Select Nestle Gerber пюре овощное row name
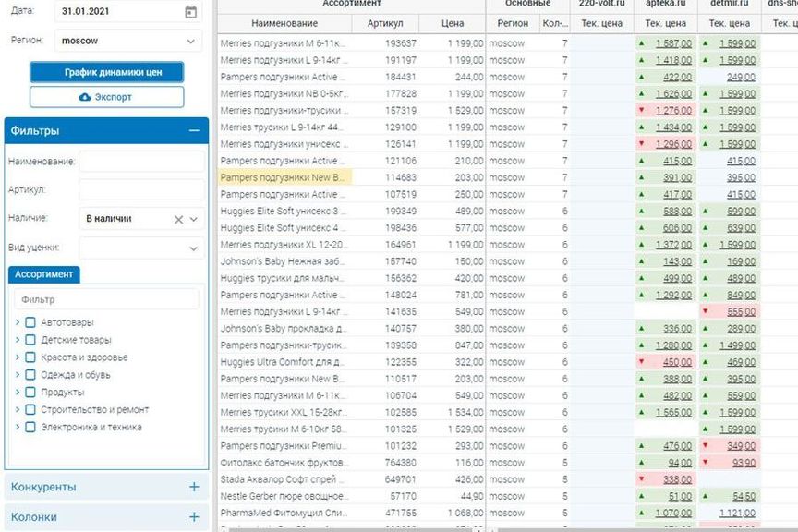Screen dimensions: 798x532 284,496
